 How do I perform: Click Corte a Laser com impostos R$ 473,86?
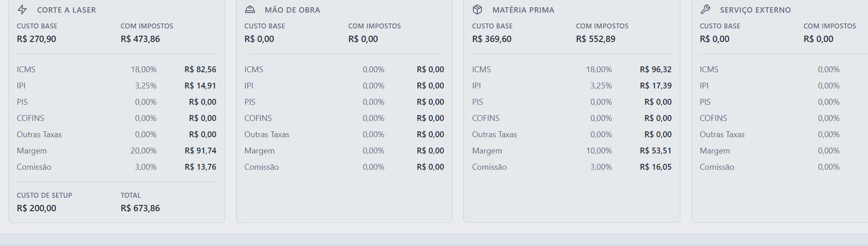(140, 39)
